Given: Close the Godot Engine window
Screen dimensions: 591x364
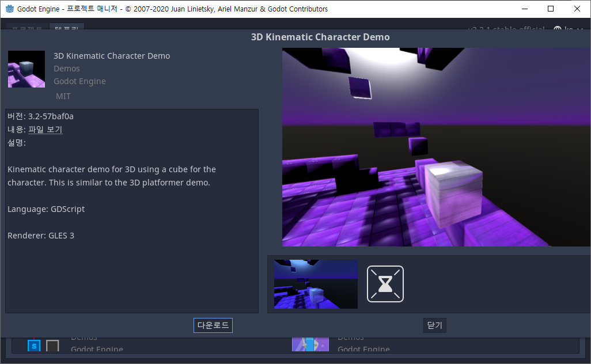Looking at the screenshot, I should pos(577,9).
